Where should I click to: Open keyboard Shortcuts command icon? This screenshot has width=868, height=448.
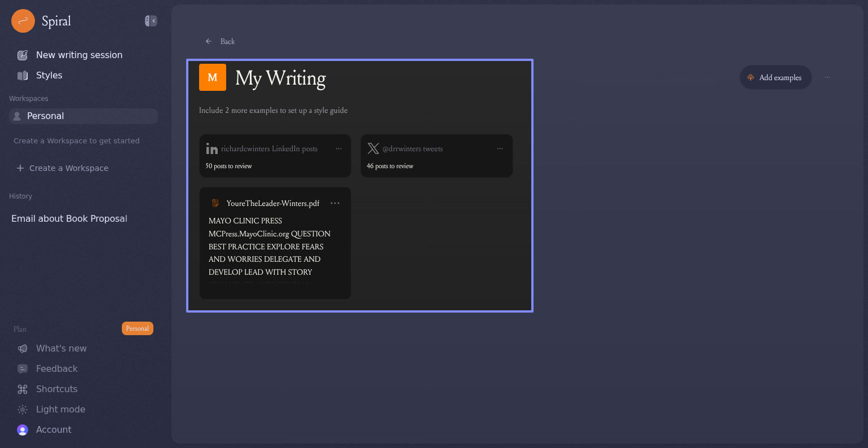click(23, 389)
